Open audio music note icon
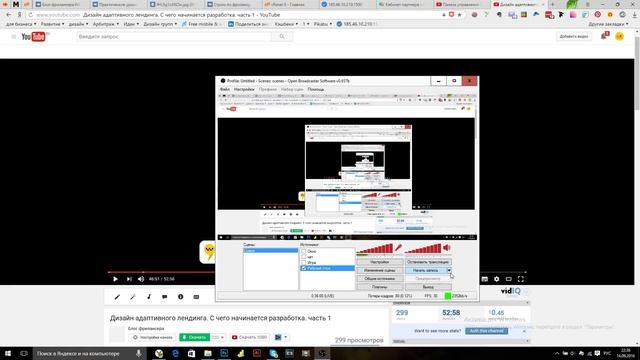 [149, 297]
